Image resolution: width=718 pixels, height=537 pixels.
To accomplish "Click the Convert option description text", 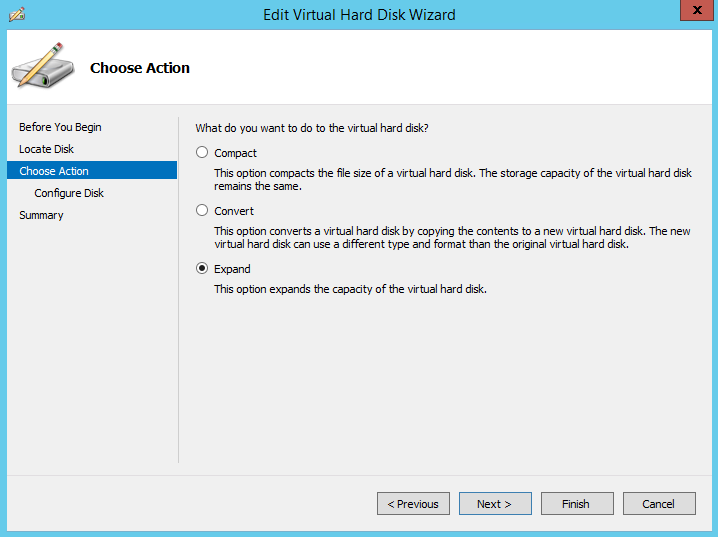I will [452, 238].
